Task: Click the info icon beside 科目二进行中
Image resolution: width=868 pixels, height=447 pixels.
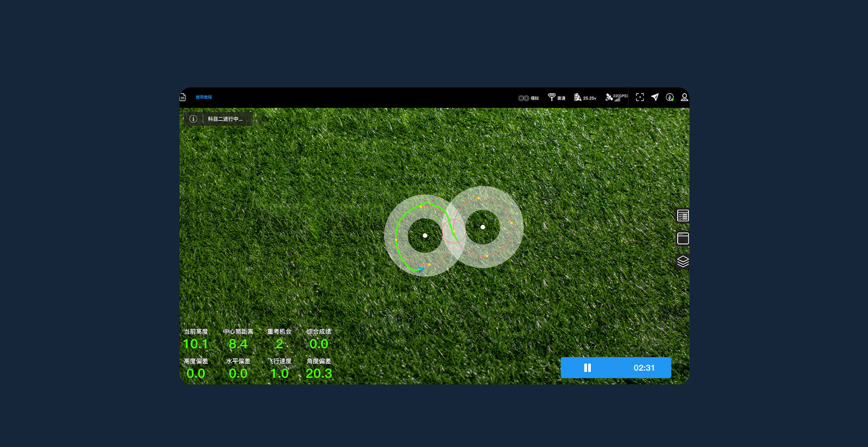Action: click(193, 119)
